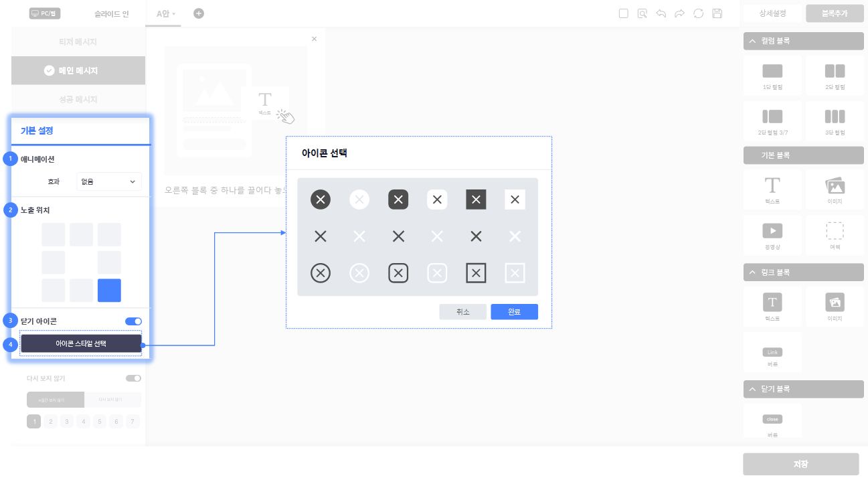
Task: Click the 취소 button in icon dialog
Action: click(462, 312)
